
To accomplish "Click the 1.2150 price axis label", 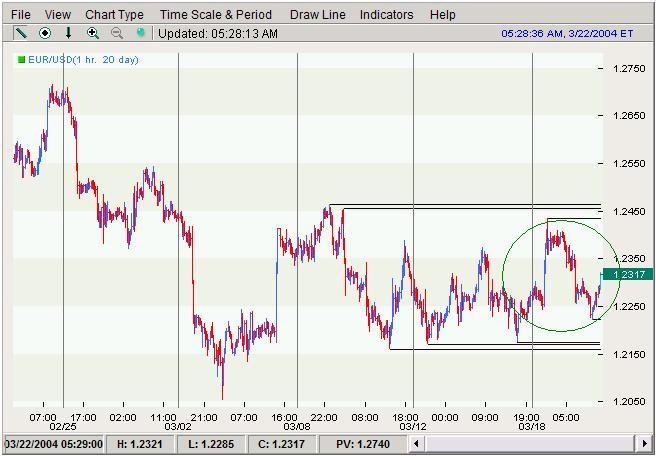I will pyautogui.click(x=629, y=354).
